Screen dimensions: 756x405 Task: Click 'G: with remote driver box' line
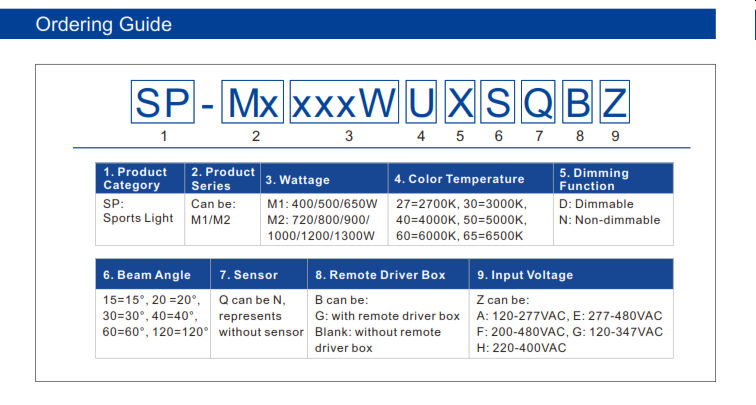pos(387,316)
